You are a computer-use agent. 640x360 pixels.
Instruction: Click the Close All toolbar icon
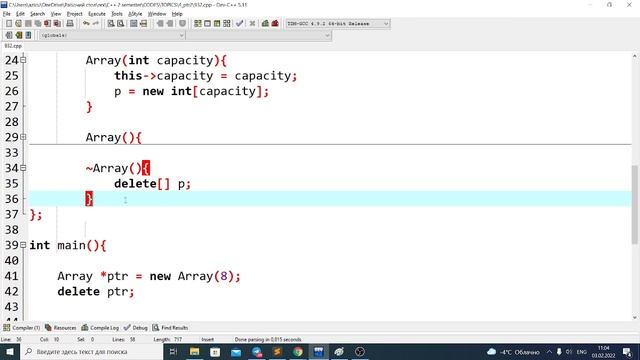(x=57, y=24)
